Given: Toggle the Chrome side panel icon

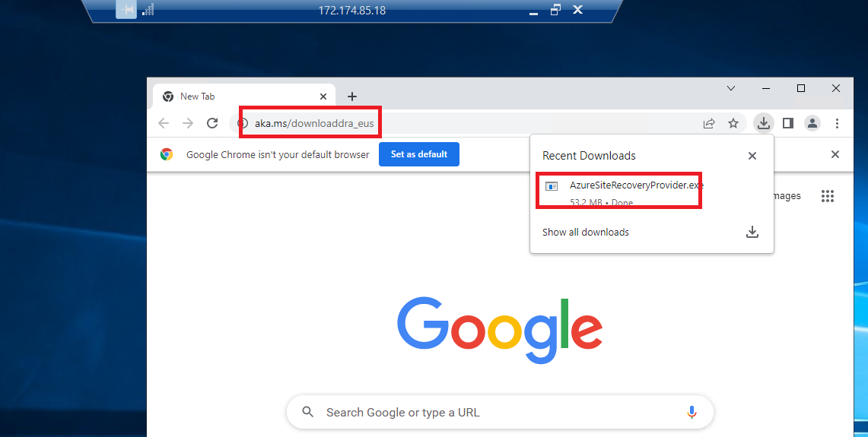Looking at the screenshot, I should [787, 123].
